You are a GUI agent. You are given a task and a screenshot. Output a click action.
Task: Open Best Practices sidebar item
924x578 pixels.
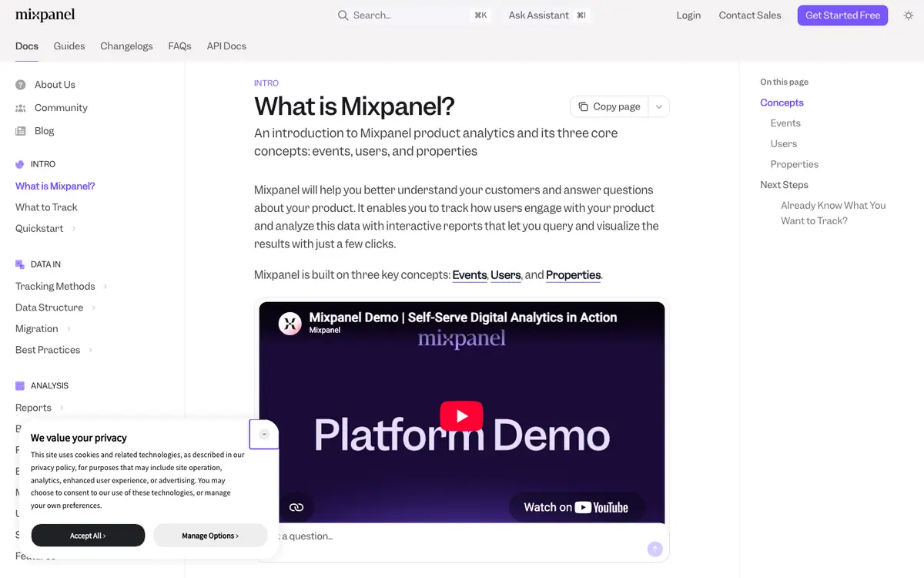48,350
